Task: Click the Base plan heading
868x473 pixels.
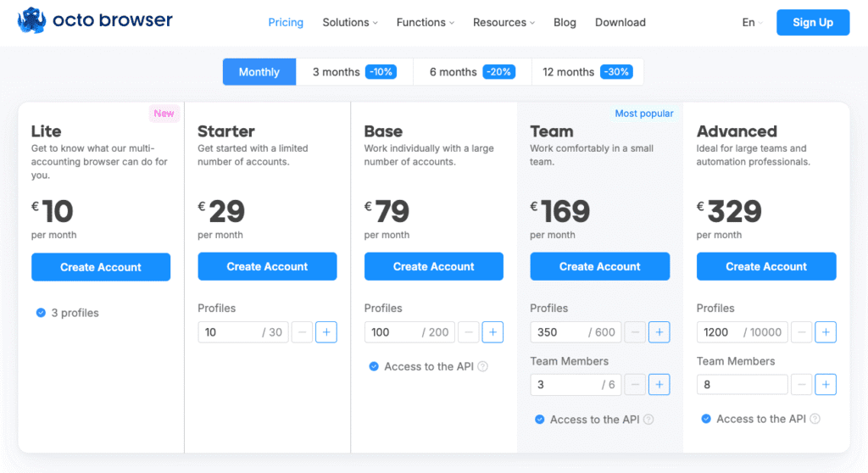Action: pyautogui.click(x=383, y=131)
